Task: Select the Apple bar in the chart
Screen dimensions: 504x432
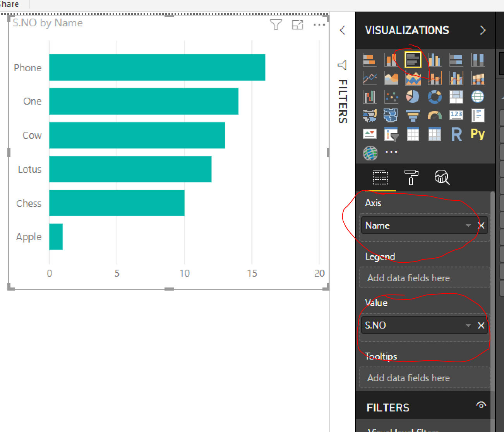Action: (56, 237)
